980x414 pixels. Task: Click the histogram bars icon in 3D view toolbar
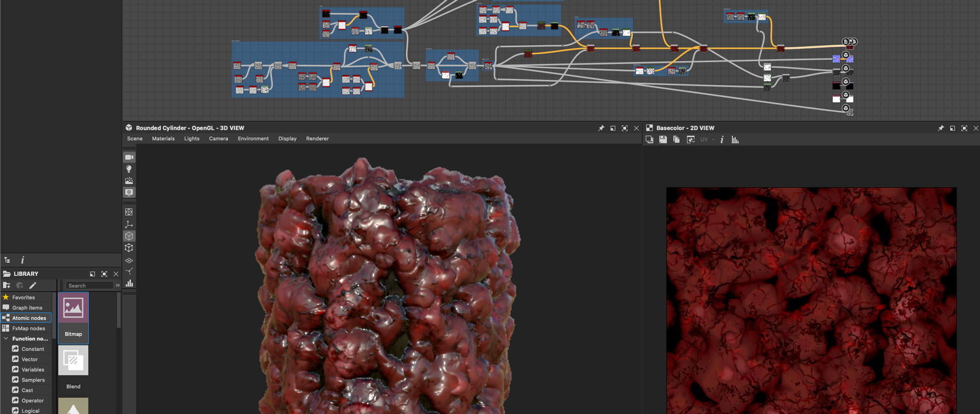[129, 283]
